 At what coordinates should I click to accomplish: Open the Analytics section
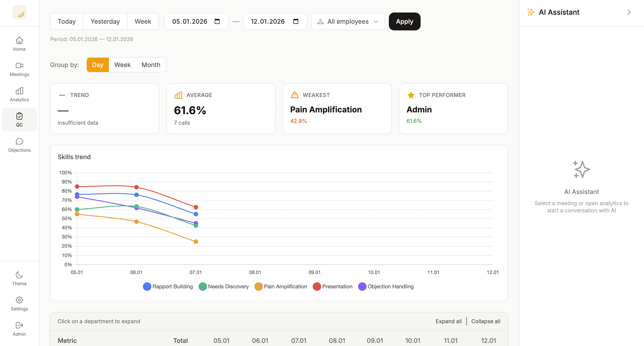[19, 94]
